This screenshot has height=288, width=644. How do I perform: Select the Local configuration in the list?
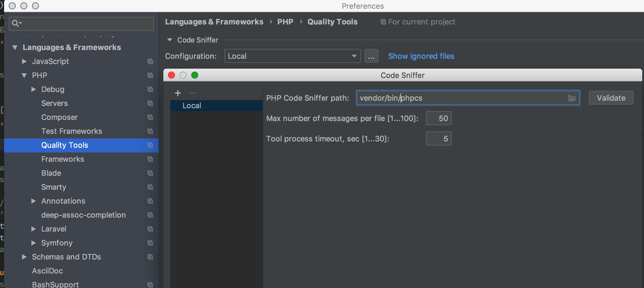[217, 106]
